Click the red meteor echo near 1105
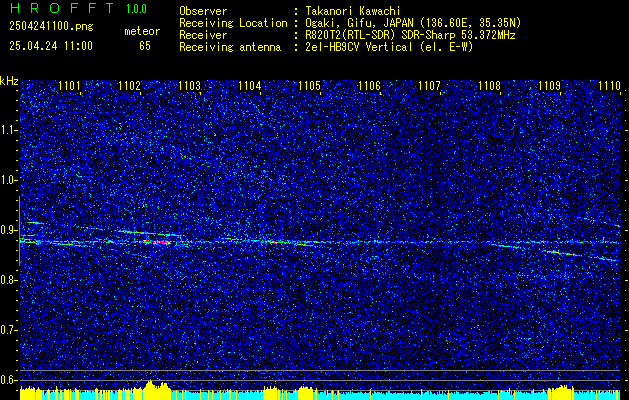Viewport: 629px width, 400px height. coord(304,244)
